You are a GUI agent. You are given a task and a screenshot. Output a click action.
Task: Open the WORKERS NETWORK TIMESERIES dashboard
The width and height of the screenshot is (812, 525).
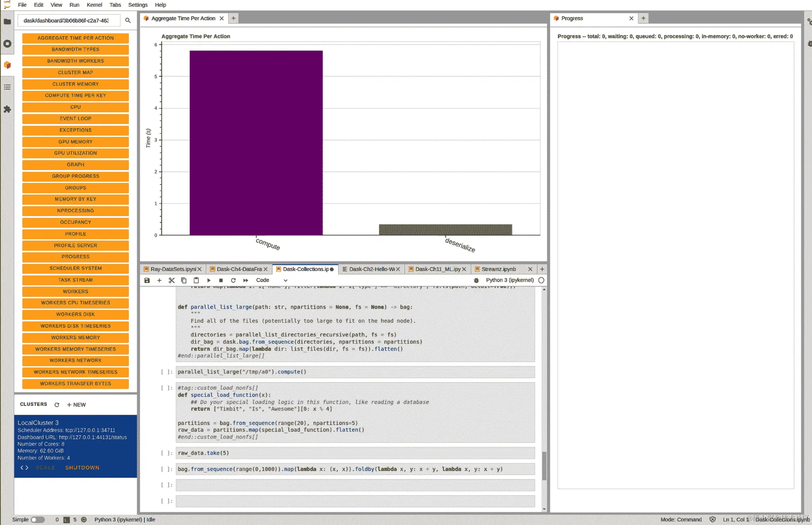click(75, 372)
